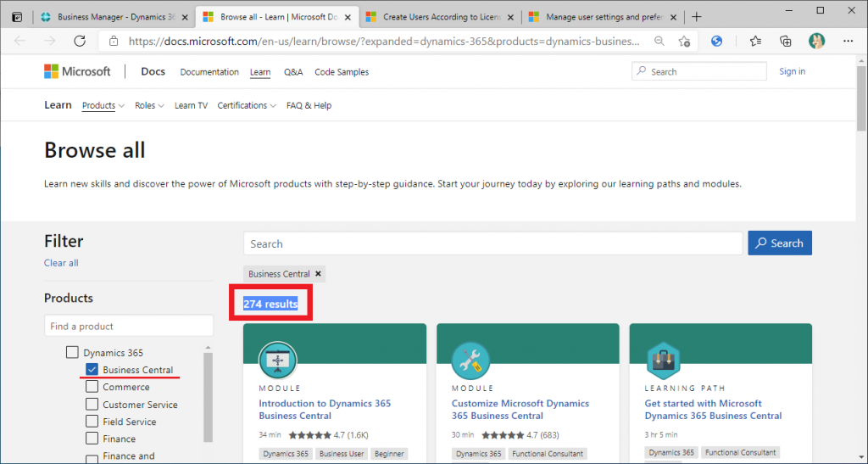Open the Collections icon

(785, 41)
